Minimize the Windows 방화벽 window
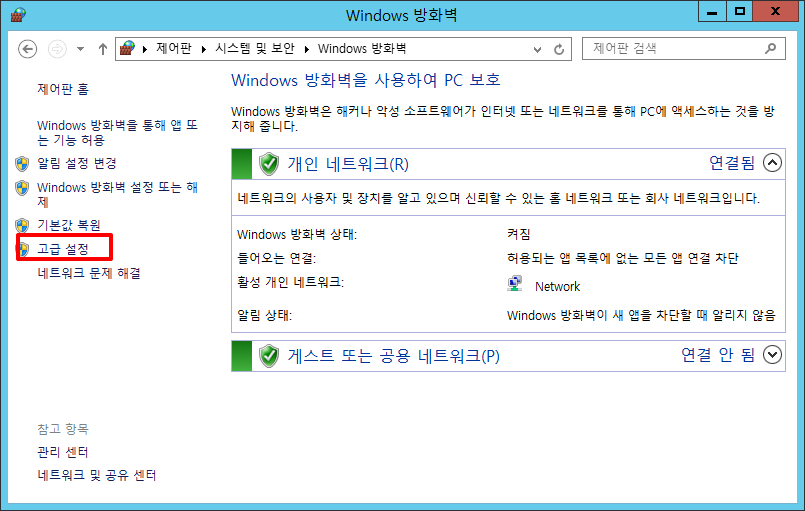The height and width of the screenshot is (511, 805). pos(712,12)
